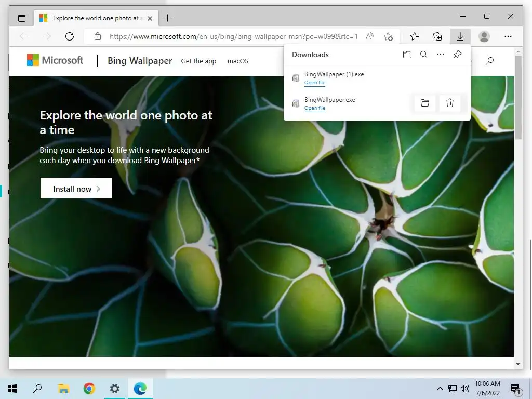Open Bing Wallpaper home link

click(x=140, y=61)
